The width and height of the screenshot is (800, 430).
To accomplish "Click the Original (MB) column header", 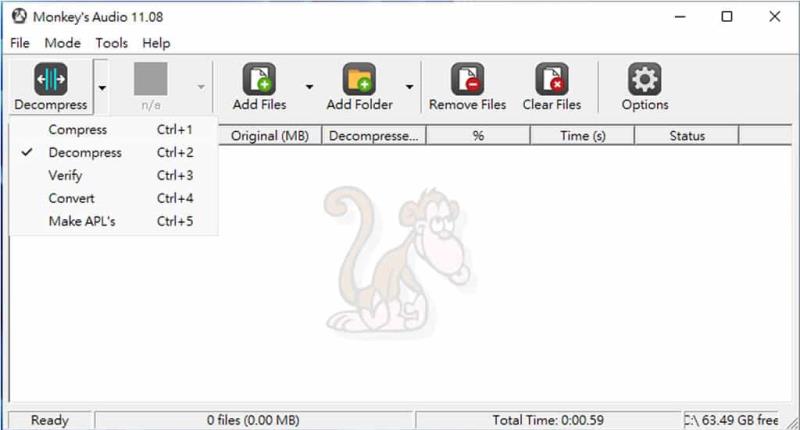I will pyautogui.click(x=270, y=136).
